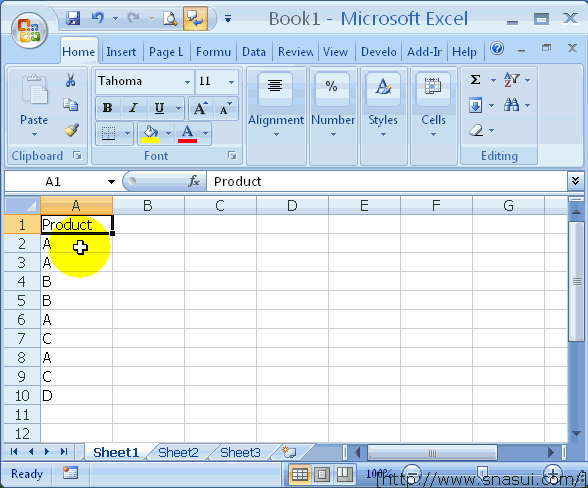Open the View tab

(335, 52)
